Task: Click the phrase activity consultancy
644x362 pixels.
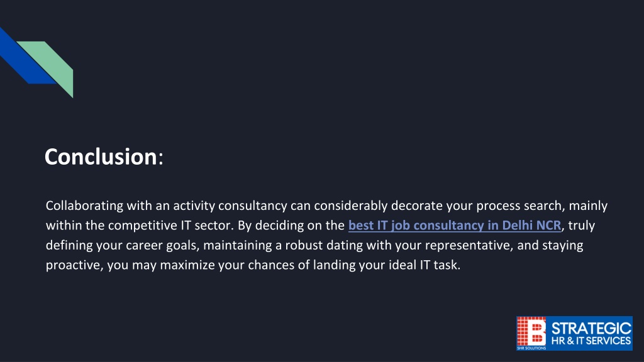Action: (230, 206)
